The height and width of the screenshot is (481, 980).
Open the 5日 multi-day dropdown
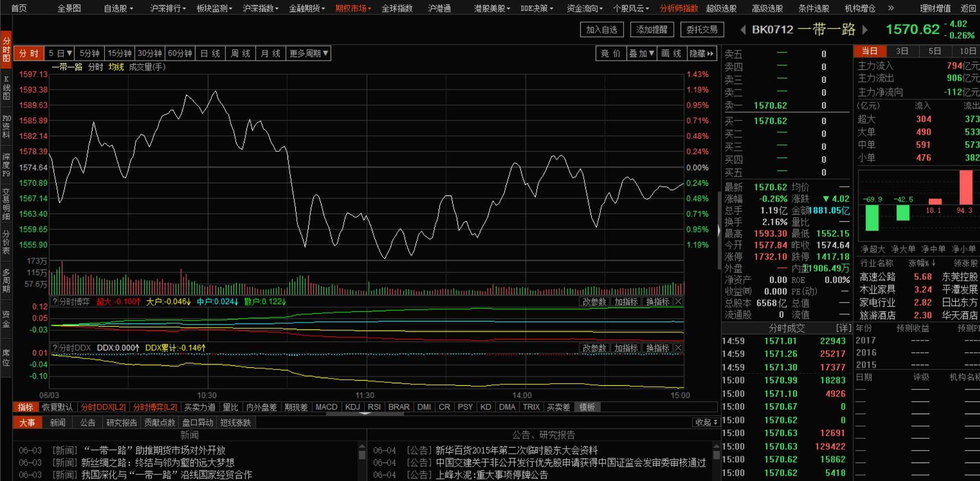(60, 54)
